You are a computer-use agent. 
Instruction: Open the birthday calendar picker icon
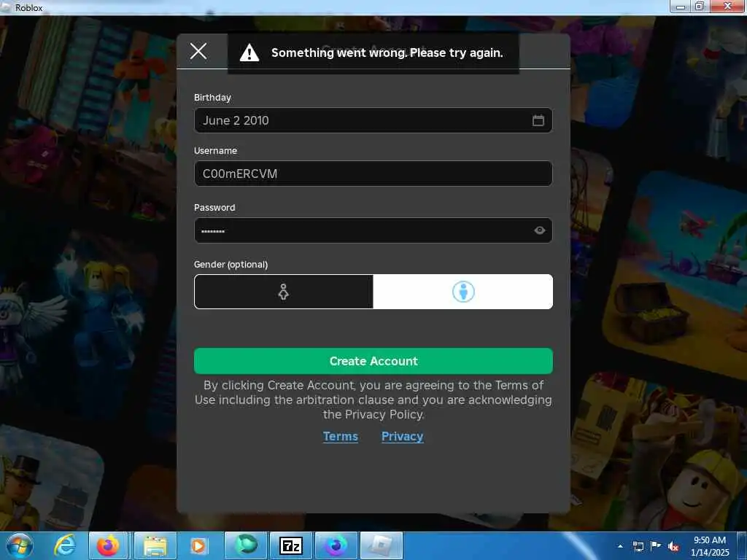click(538, 120)
